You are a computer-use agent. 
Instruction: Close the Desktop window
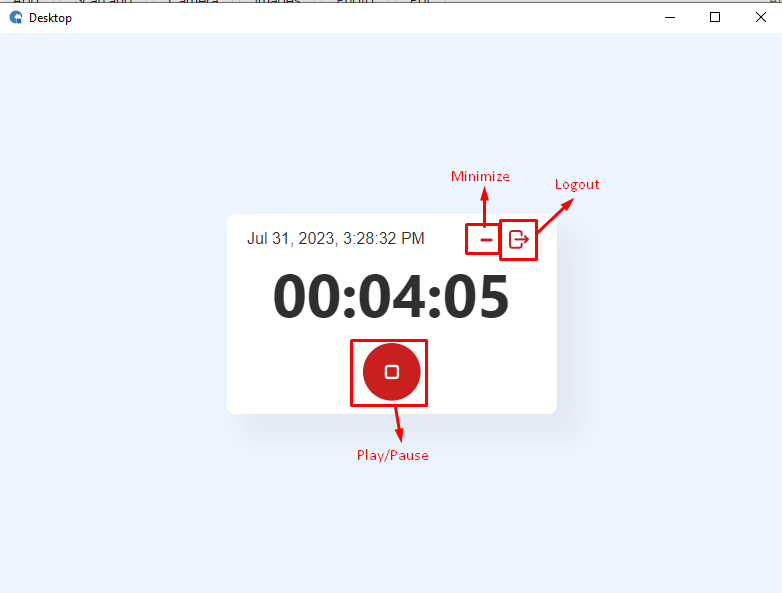(x=761, y=17)
